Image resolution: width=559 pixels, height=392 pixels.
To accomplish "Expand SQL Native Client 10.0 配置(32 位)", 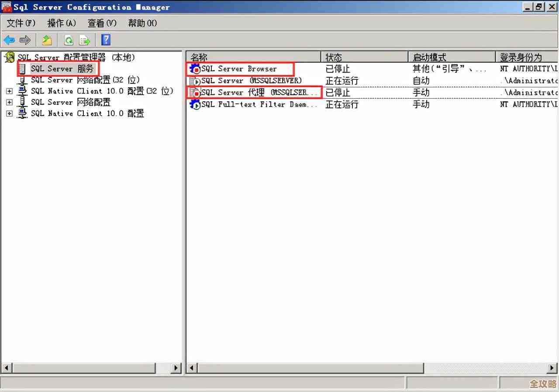I will 10,91.
